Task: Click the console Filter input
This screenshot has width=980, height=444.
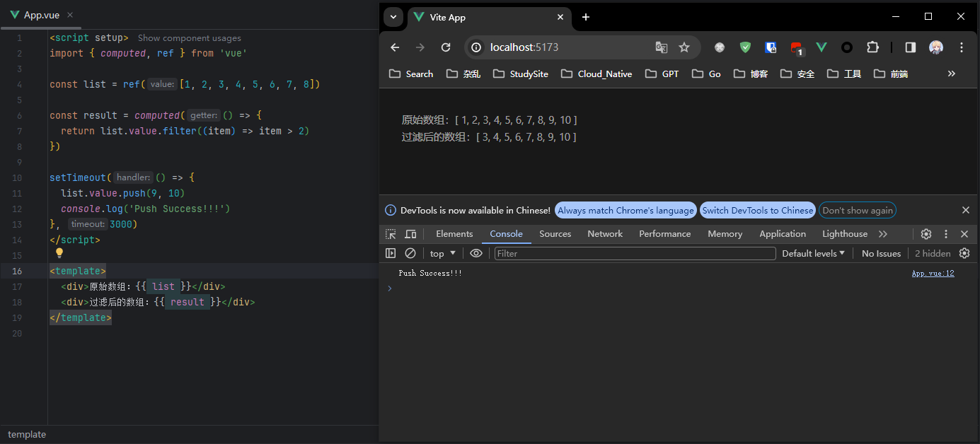Action: [635, 253]
